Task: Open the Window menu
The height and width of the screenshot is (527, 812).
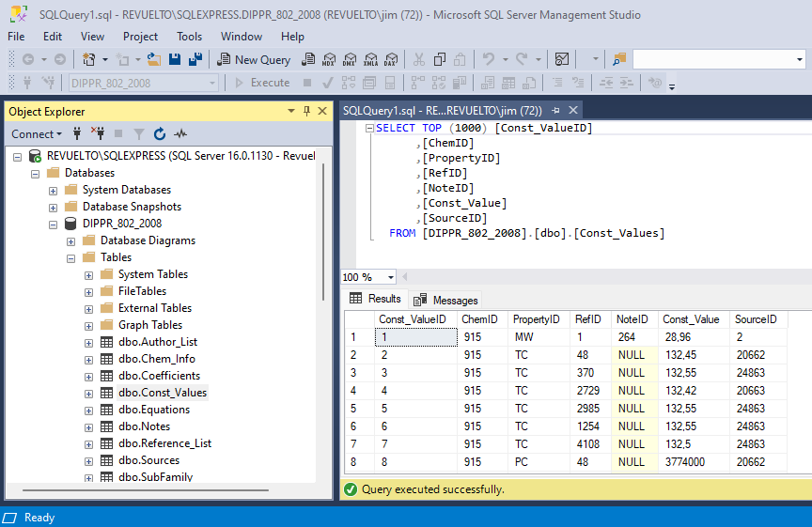Action: (x=242, y=37)
